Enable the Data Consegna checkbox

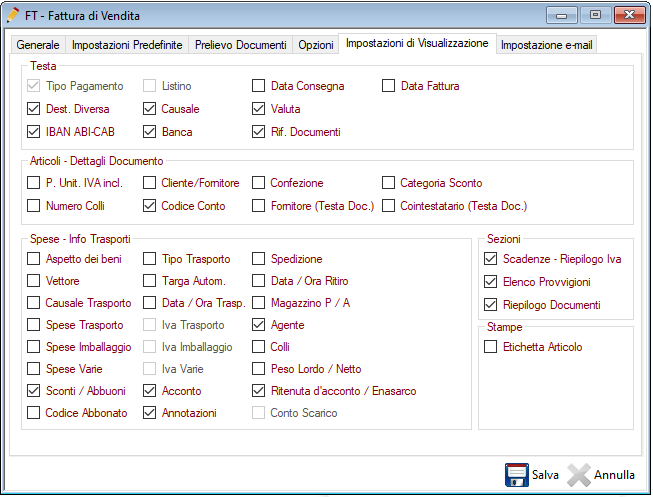point(259,86)
